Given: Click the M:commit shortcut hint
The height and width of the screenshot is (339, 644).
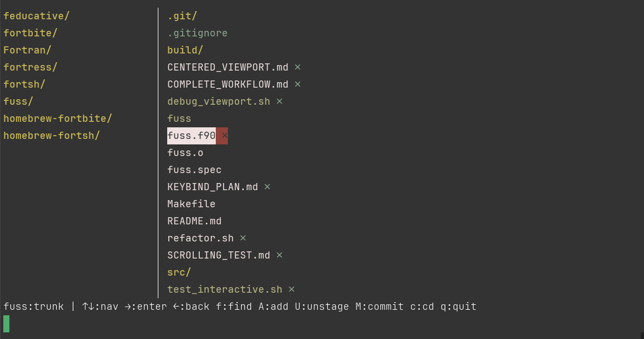Looking at the screenshot, I should click(379, 306).
